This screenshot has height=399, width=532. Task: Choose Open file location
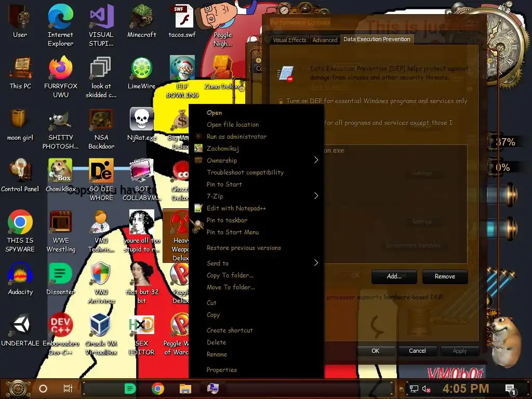click(x=256, y=125)
